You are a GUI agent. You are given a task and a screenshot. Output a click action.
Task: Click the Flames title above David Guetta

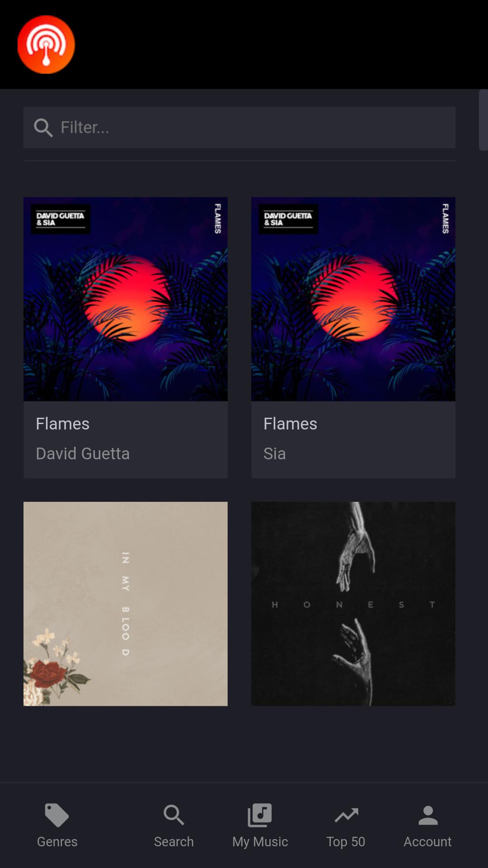pyautogui.click(x=62, y=424)
